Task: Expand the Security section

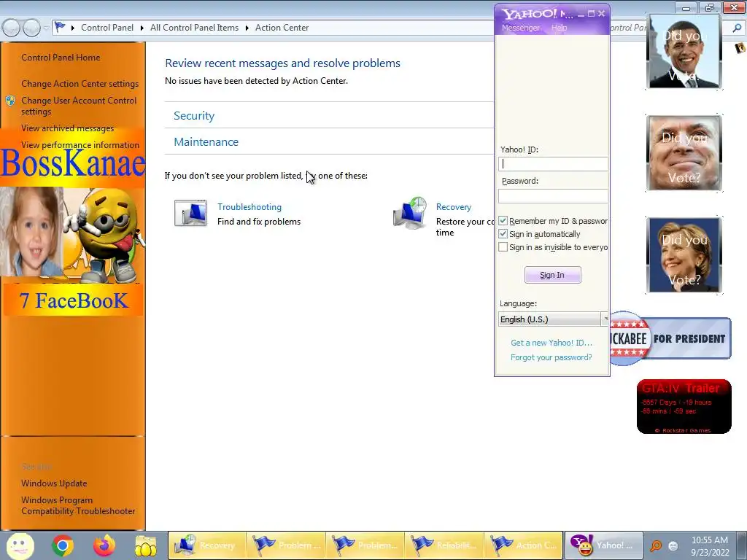Action: (194, 116)
